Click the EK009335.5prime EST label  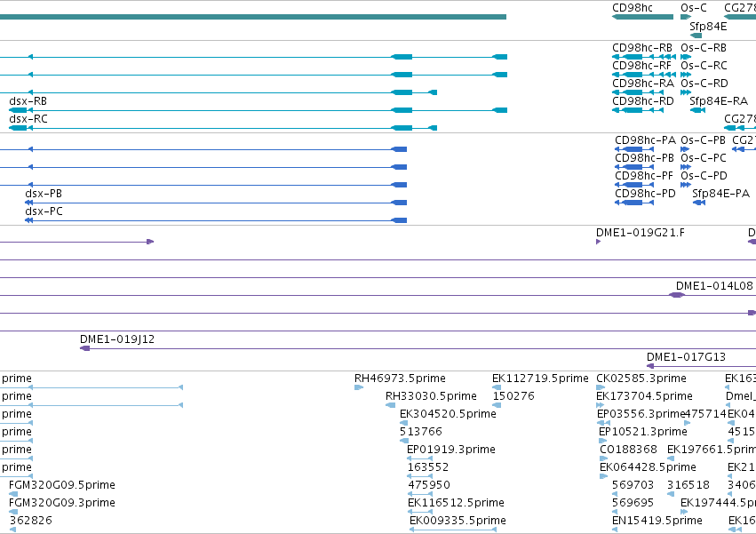(458, 521)
